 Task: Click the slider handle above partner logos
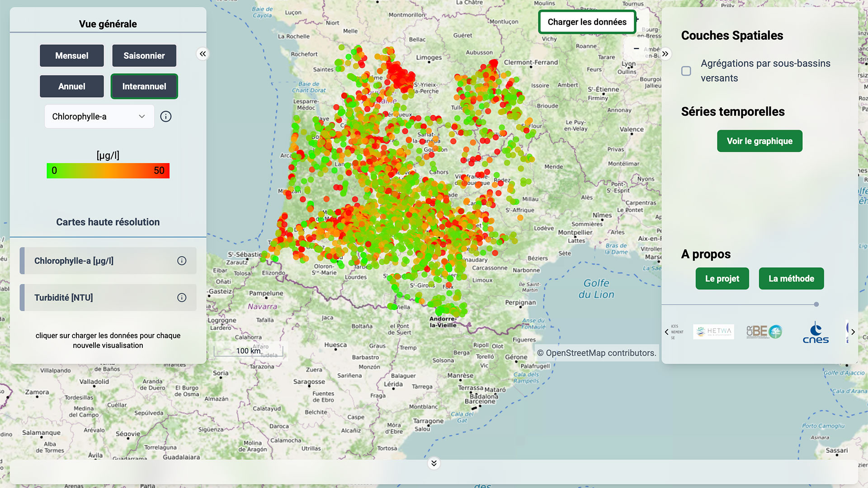pos(816,305)
